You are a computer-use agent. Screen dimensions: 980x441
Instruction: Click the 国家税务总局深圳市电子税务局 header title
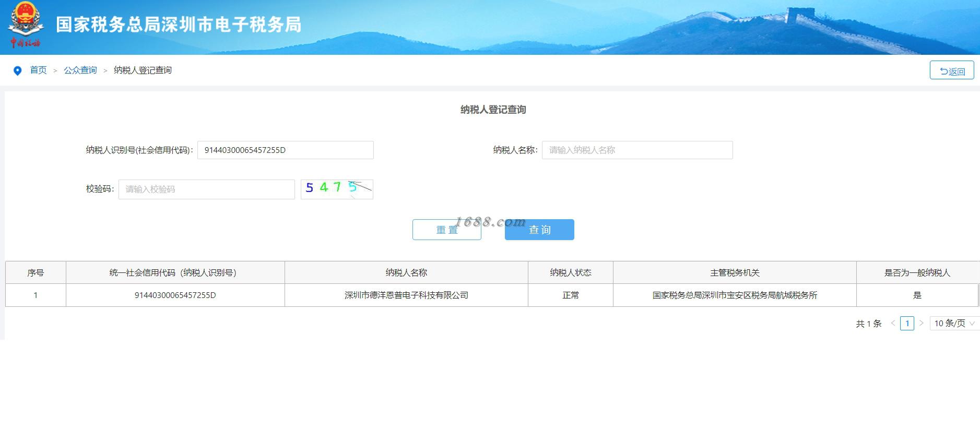[179, 25]
